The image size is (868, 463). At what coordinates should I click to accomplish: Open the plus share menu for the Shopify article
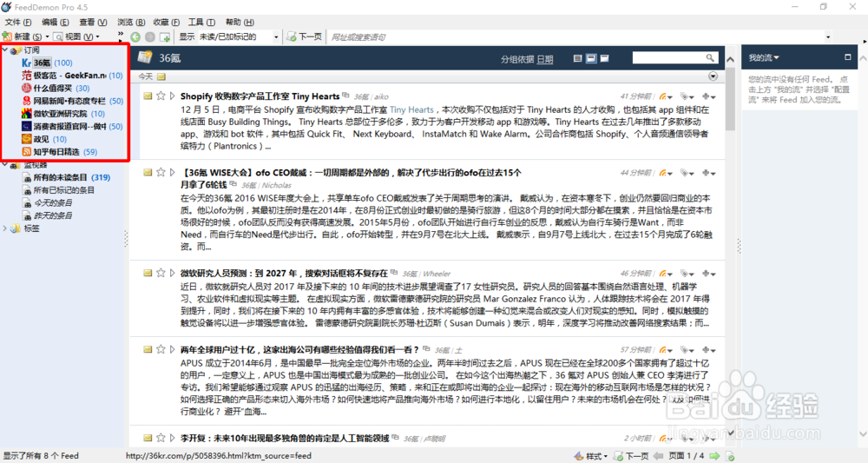coord(708,96)
